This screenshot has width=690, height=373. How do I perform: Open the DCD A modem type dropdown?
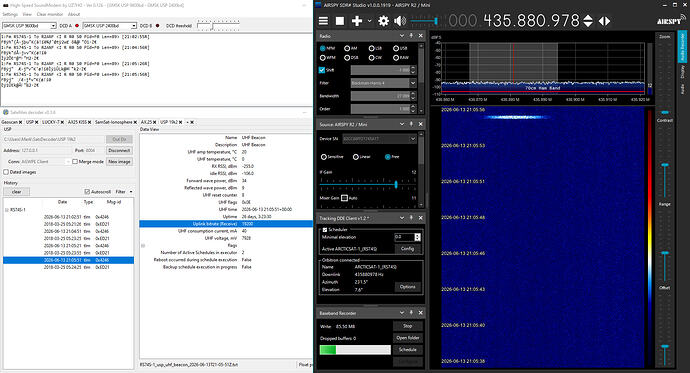coord(53,26)
